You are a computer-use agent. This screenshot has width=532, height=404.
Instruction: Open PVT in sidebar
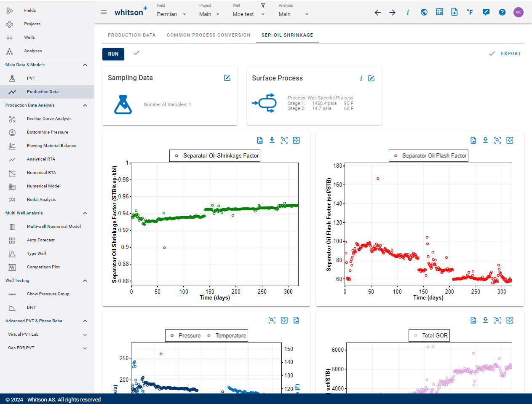[47, 78]
